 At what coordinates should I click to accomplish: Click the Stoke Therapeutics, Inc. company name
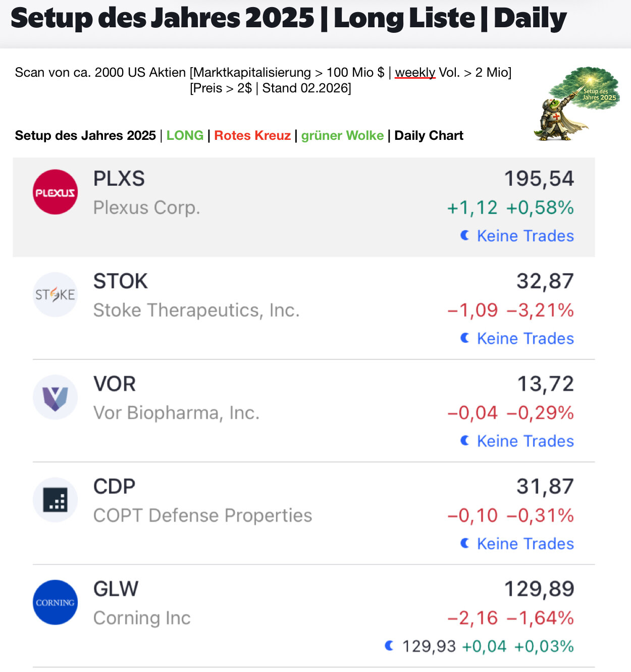click(196, 310)
